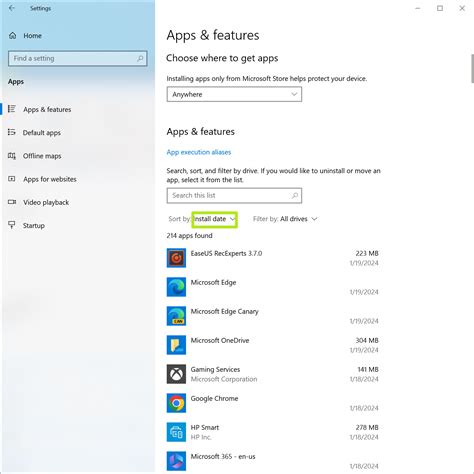This screenshot has width=474, height=474.
Task: Expand the Sort by Install date dropdown
Action: coord(214,219)
